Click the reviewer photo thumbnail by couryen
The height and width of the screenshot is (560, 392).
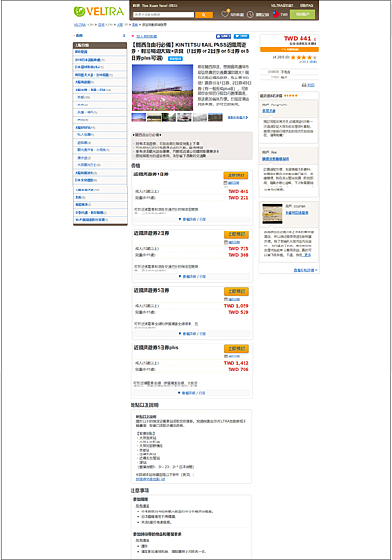coord(273,214)
